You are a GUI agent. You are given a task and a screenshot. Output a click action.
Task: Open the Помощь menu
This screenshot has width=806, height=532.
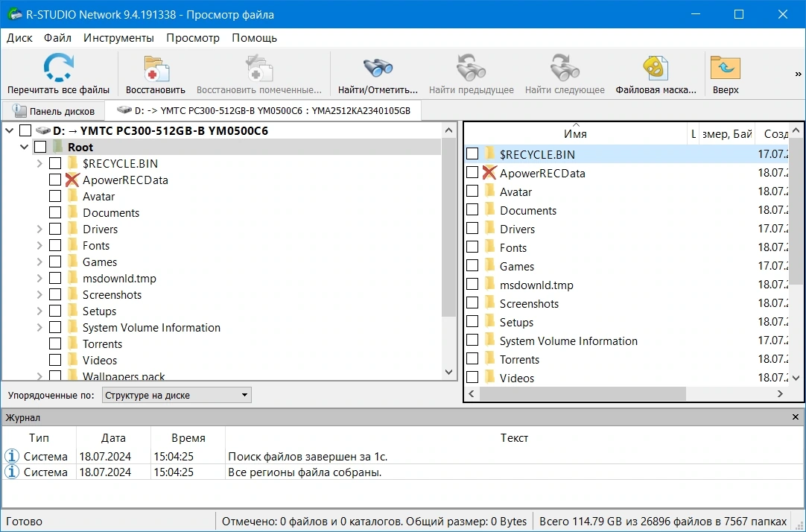point(255,37)
